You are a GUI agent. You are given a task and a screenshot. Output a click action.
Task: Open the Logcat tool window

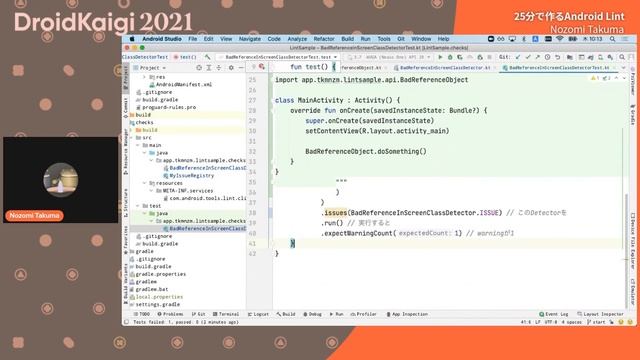coord(258,314)
